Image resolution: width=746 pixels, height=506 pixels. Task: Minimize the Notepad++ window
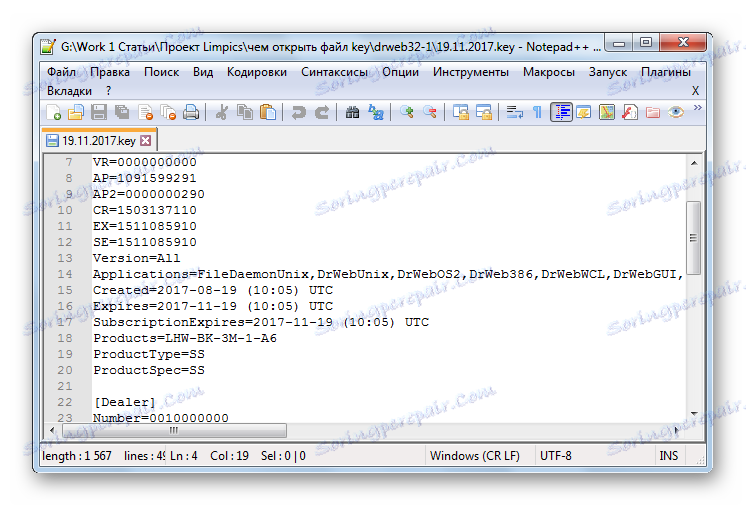[x=618, y=43]
